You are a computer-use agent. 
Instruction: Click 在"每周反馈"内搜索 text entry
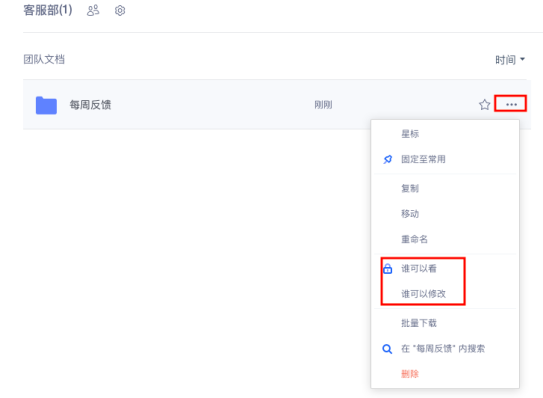point(443,349)
